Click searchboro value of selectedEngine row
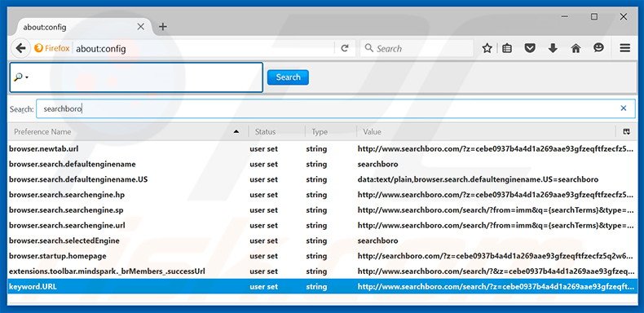Image resolution: width=644 pixels, height=313 pixels. pos(377,240)
